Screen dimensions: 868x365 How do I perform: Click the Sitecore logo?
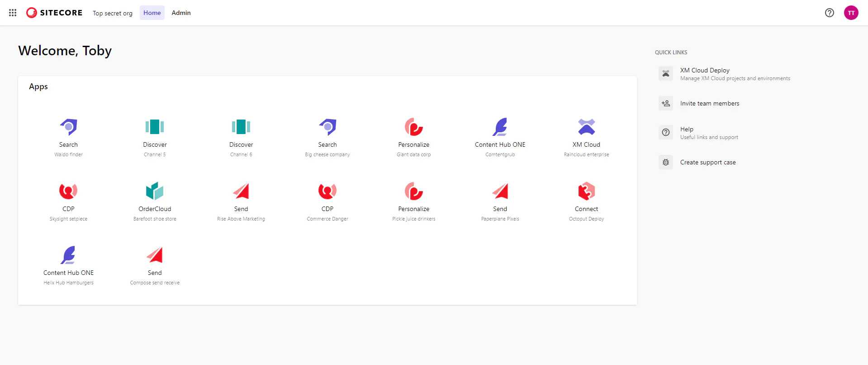[54, 13]
